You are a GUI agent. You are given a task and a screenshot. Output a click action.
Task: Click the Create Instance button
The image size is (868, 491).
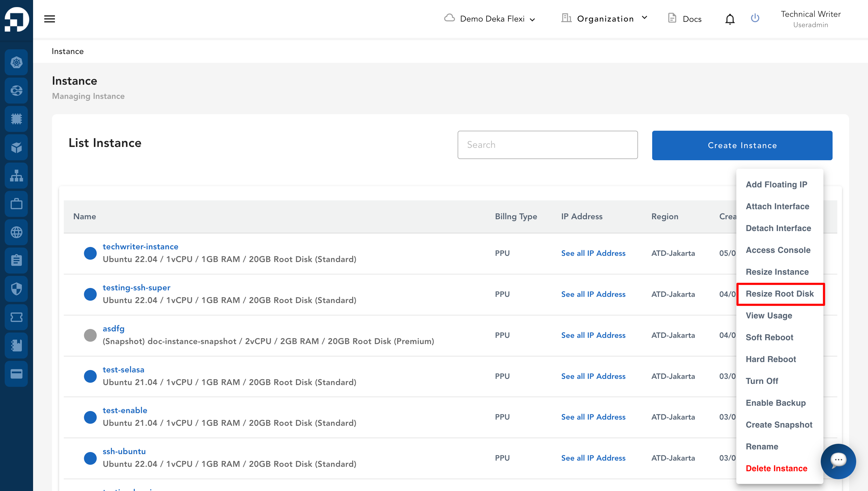(x=742, y=145)
